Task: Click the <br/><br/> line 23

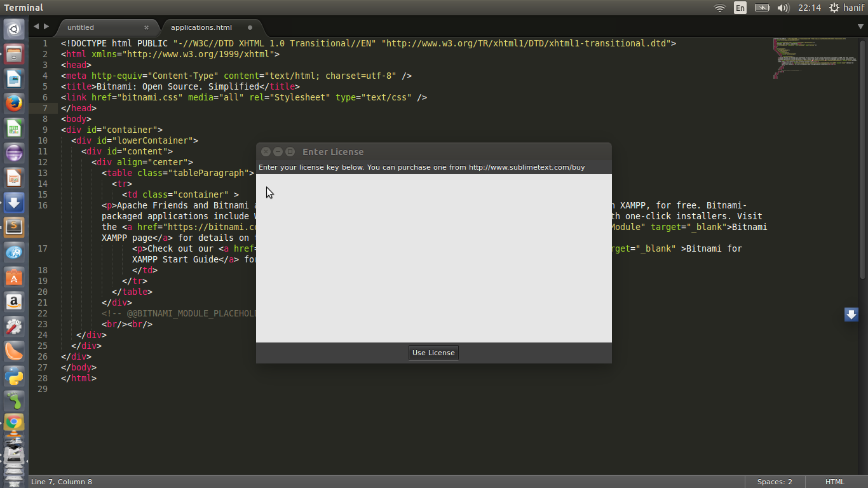Action: 127,324
